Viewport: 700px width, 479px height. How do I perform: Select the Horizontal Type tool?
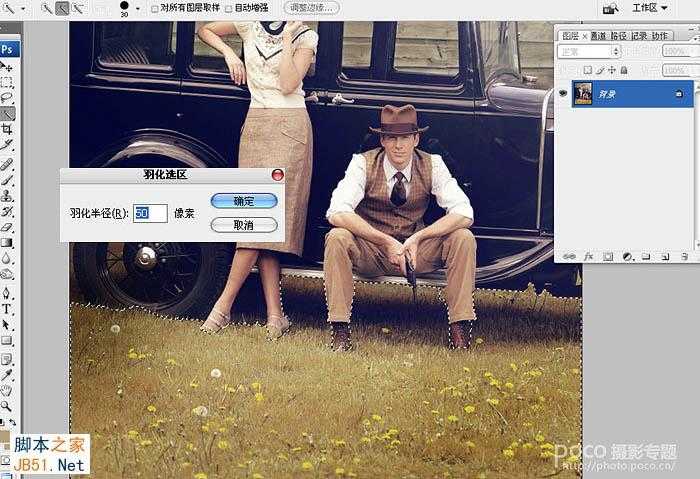coord(7,308)
